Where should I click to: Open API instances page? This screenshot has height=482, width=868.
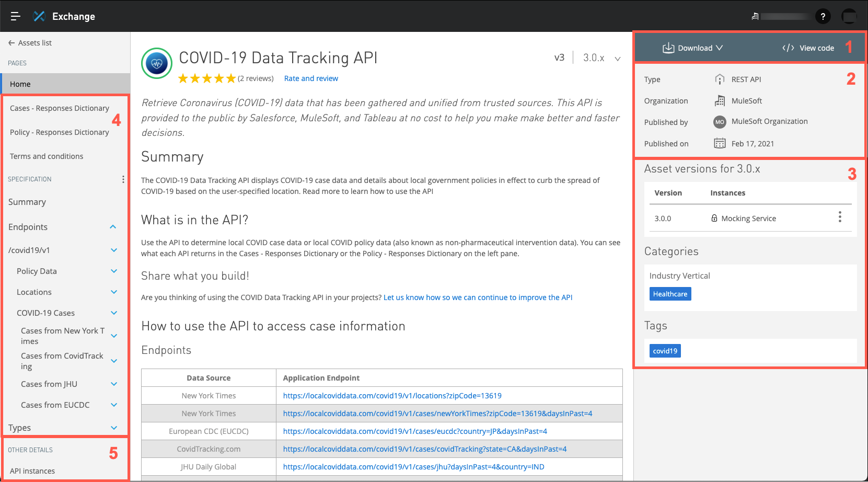(32, 471)
